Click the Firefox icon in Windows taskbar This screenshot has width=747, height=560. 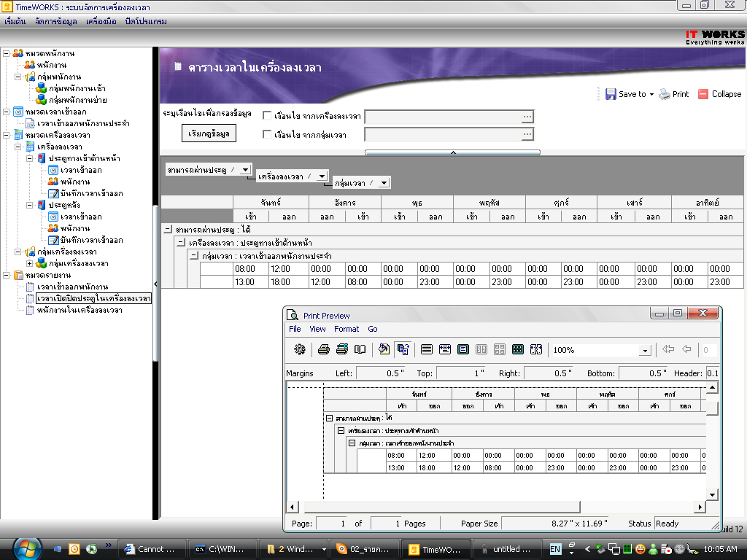pos(341,549)
